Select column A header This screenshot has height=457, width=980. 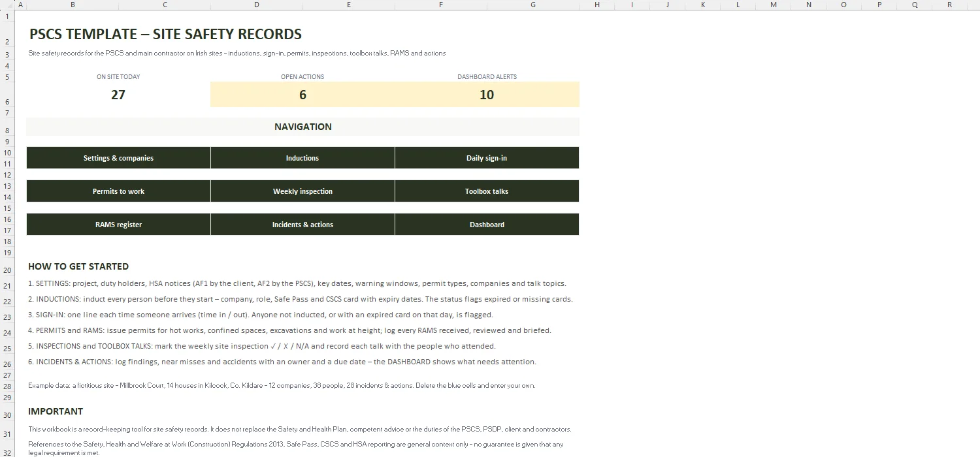point(20,5)
